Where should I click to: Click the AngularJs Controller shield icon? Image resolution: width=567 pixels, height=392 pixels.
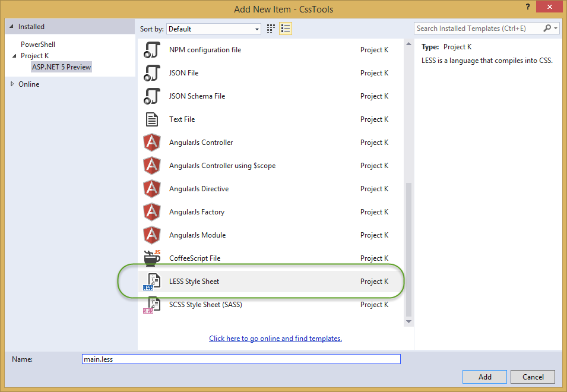152,143
